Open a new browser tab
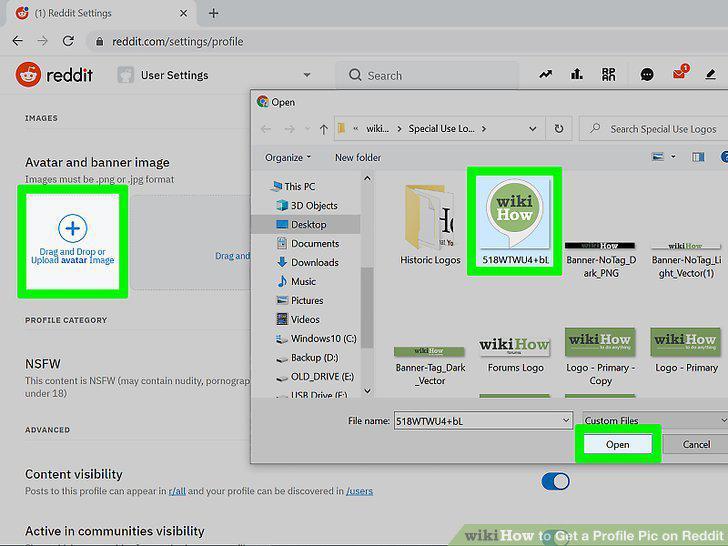This screenshot has height=546, width=728. tap(213, 13)
